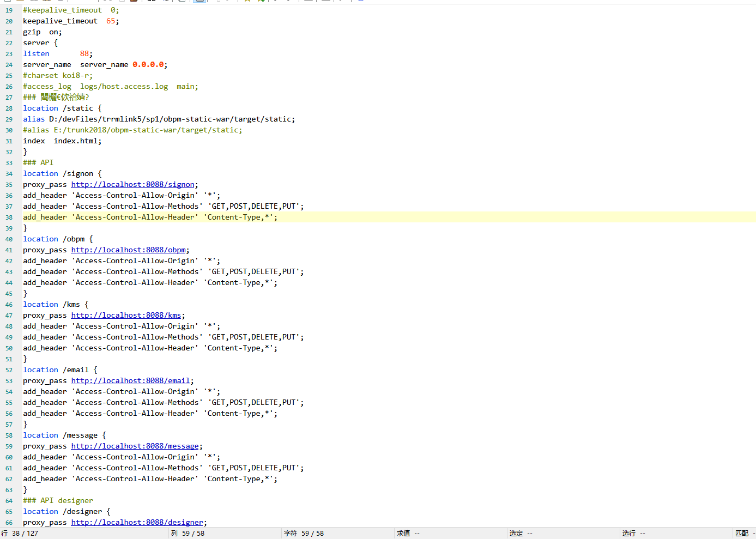The height and width of the screenshot is (539, 756).
Task: Click the '### API designer' comment
Action: pos(58,501)
